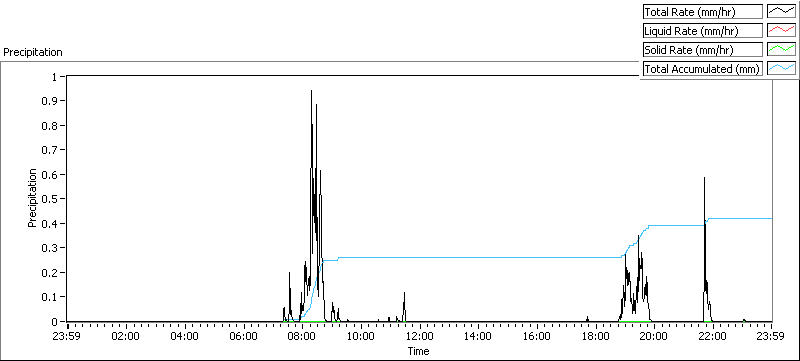Click the Total Accumulated (mm) legend label
The height and width of the screenshot is (361, 800).
(703, 69)
